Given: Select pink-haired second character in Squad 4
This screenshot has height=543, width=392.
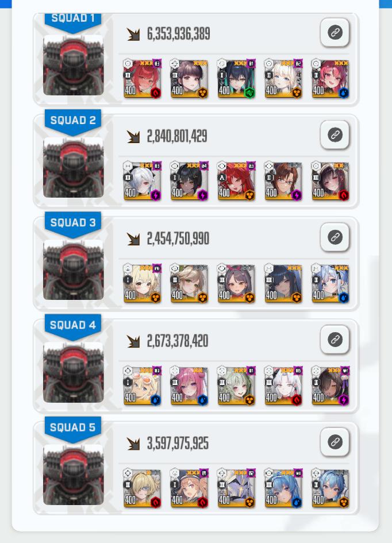Looking at the screenshot, I should pos(189,386).
